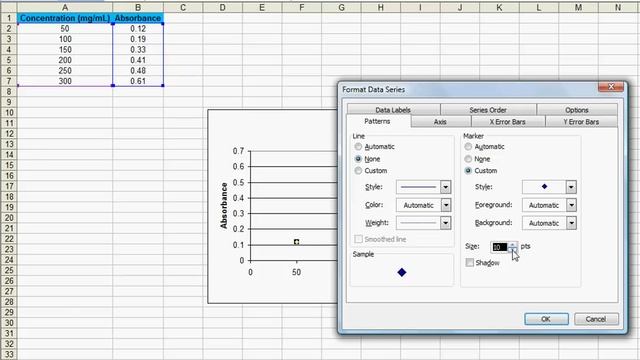Screen dimensions: 640x360
Task: Select Custom radio button under Line
Action: pyautogui.click(x=358, y=171)
